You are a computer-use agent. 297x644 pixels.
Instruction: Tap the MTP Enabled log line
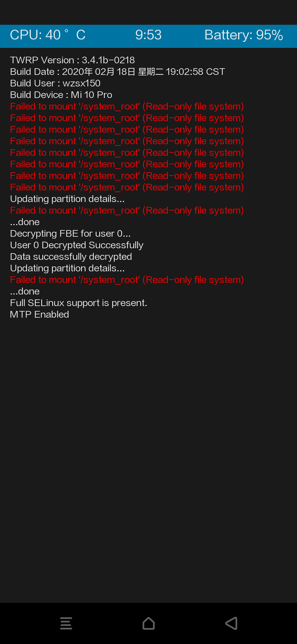pyautogui.click(x=39, y=314)
